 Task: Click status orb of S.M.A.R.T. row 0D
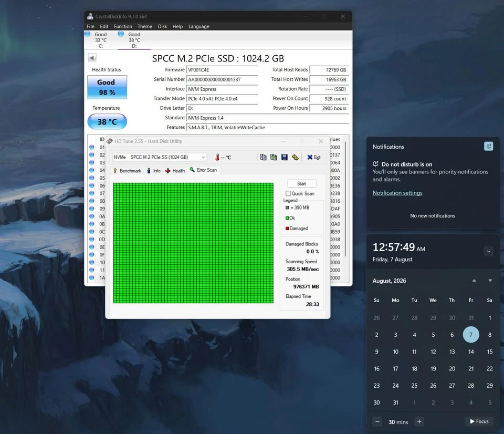pyautogui.click(x=91, y=240)
